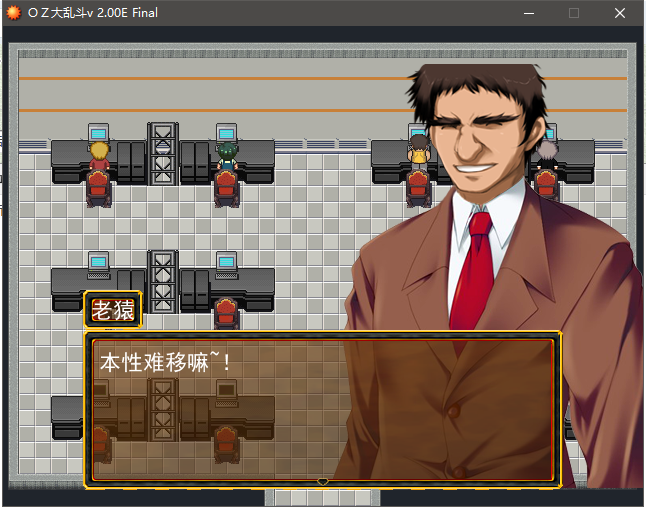The height and width of the screenshot is (509, 646).
Task: Click the red chair under the blond character
Action: click(x=98, y=188)
